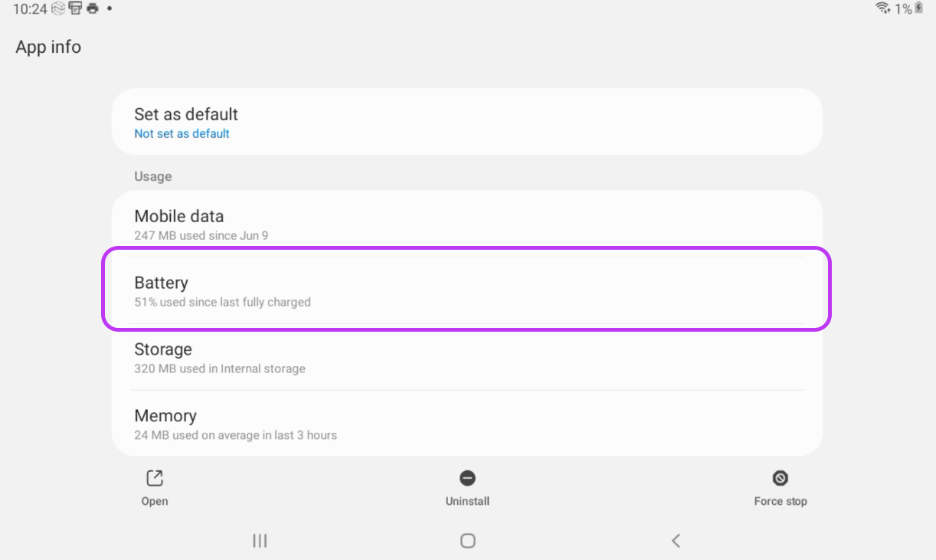
Task: Open the Set as default setting
Action: click(x=466, y=122)
